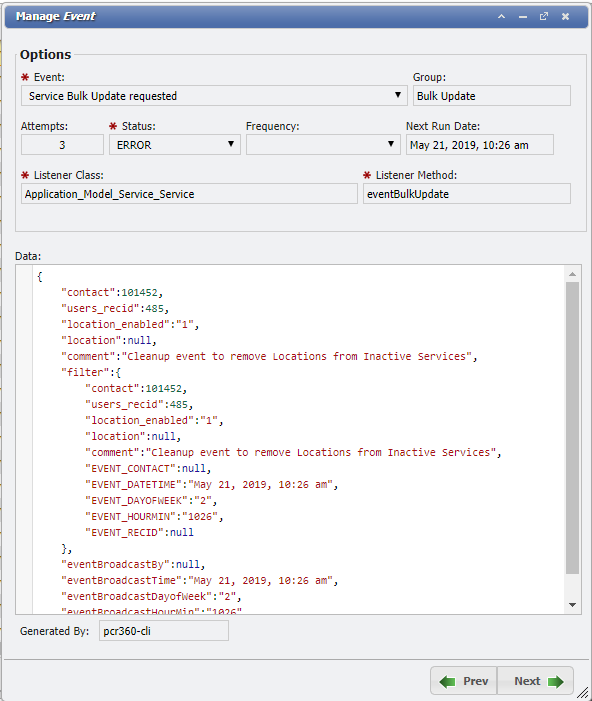Pop out the Manage Event window

(x=544, y=17)
